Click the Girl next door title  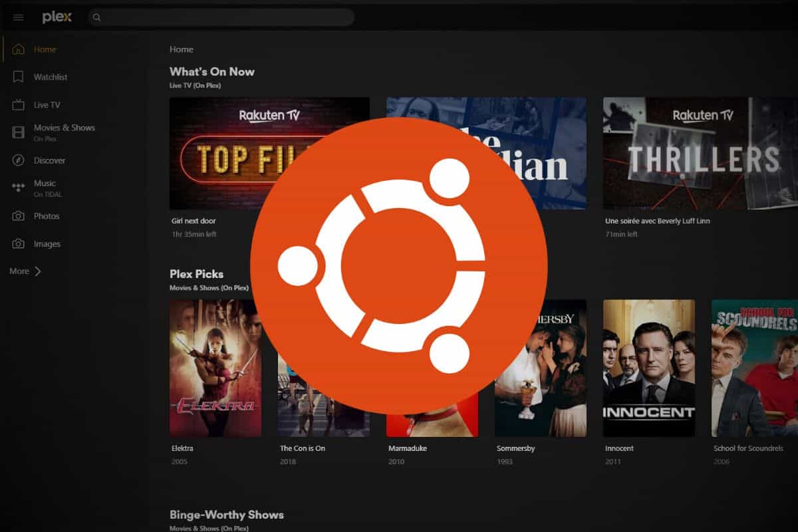point(194,221)
